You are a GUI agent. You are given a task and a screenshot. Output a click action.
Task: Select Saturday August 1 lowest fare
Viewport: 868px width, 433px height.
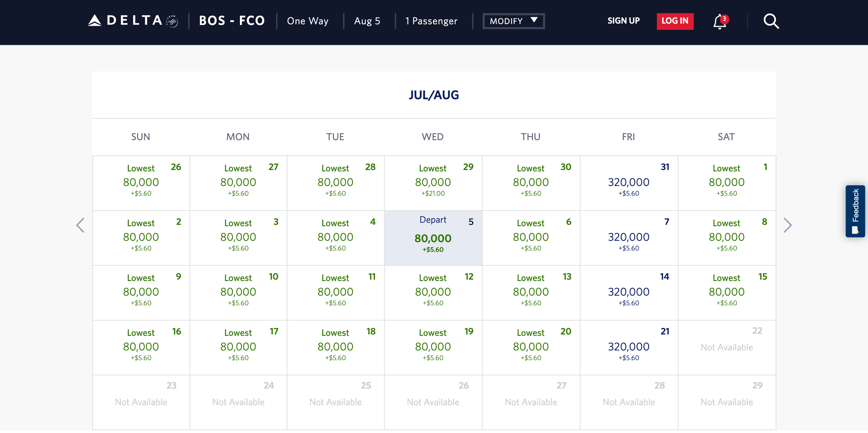click(x=727, y=183)
